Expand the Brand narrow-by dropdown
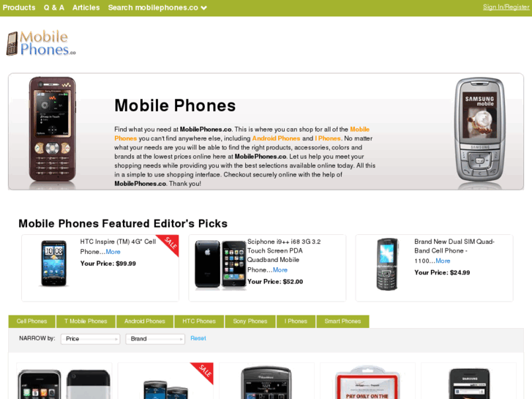Image resolution: width=532 pixels, height=399 pixels. [155, 338]
